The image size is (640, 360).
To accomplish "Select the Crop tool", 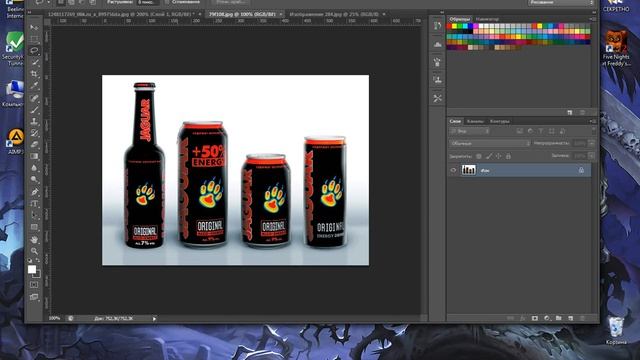I will 35,74.
